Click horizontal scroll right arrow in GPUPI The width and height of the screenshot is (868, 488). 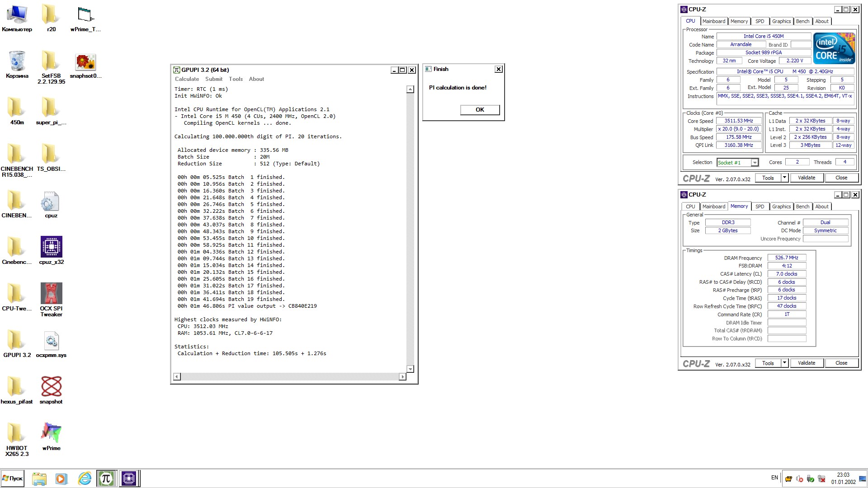[x=402, y=376]
